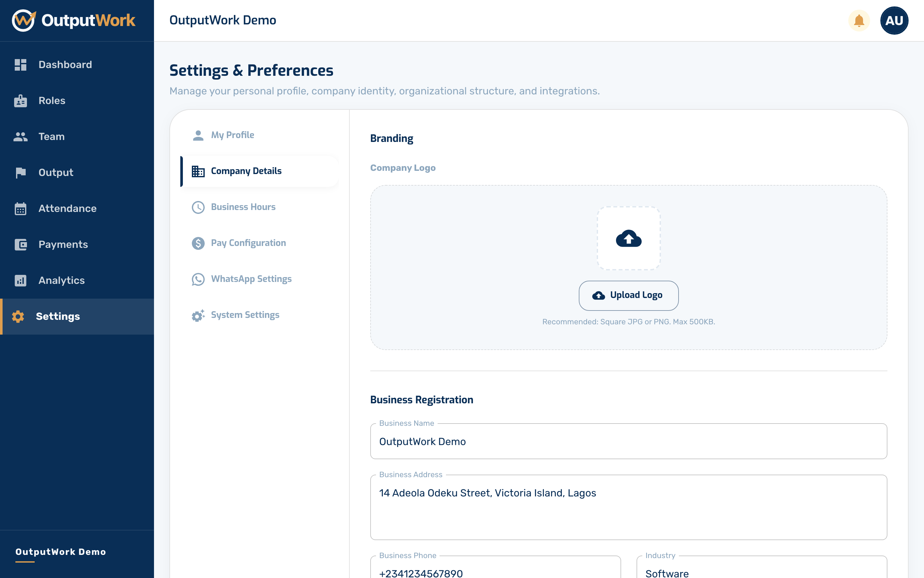Select the Company Details tab
Image resolution: width=924 pixels, height=578 pixels.
tap(260, 171)
